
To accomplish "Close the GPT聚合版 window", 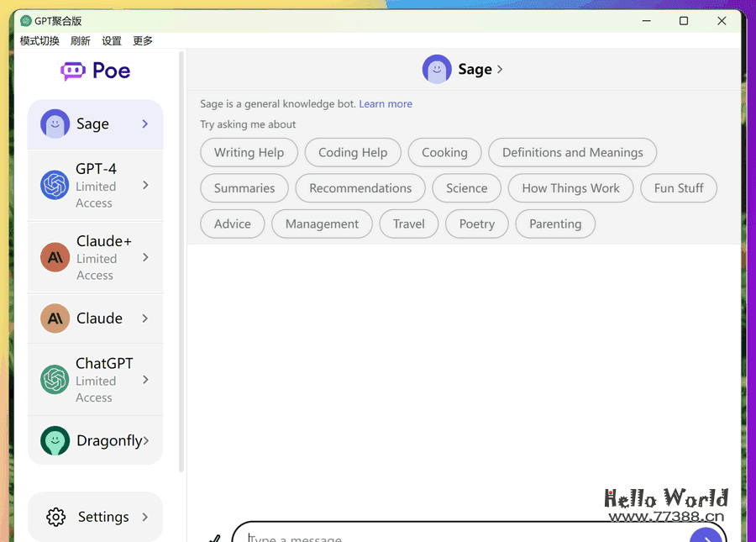I will point(722,21).
